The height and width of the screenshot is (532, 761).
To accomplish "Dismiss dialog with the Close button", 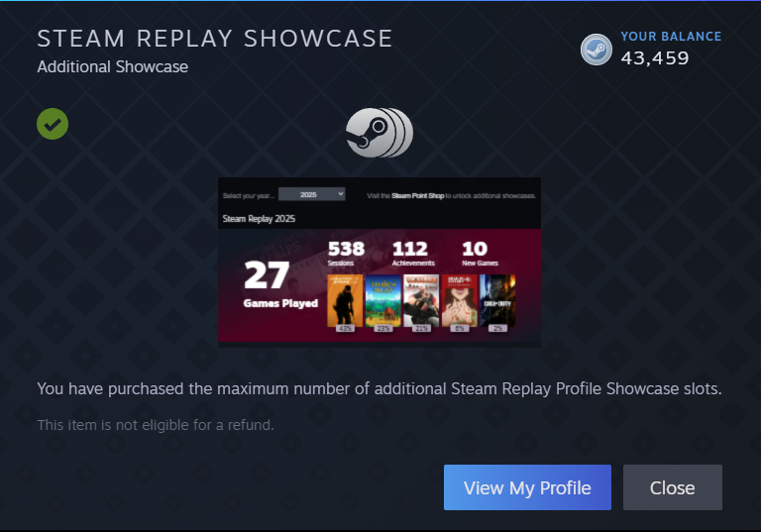I will click(672, 487).
